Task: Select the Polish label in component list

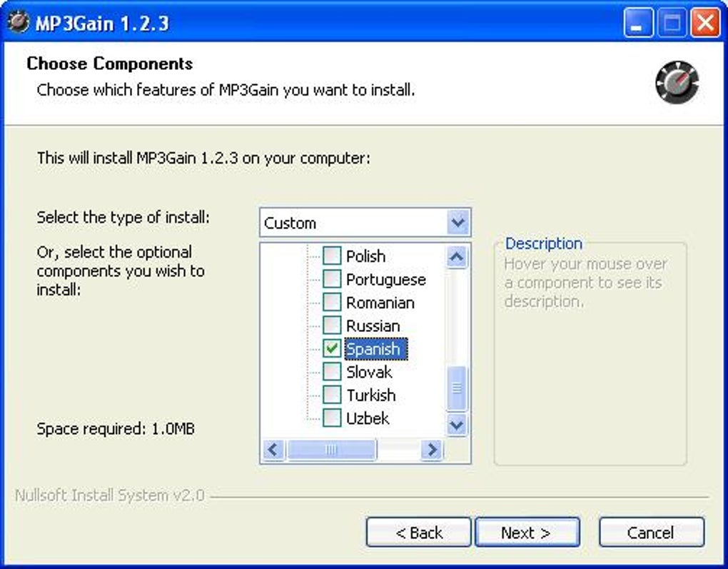Action: pyautogui.click(x=366, y=256)
